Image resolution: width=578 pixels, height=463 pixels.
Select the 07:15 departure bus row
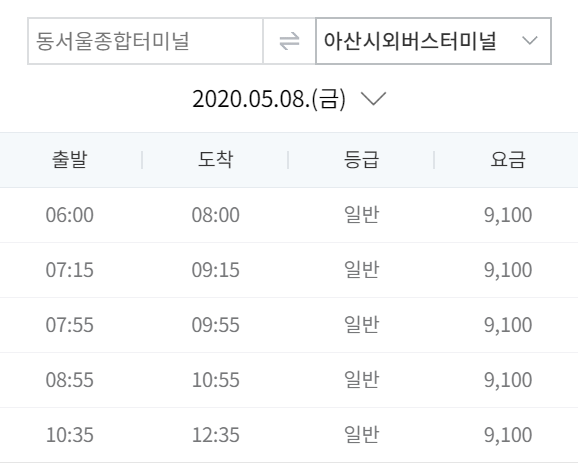click(x=289, y=270)
